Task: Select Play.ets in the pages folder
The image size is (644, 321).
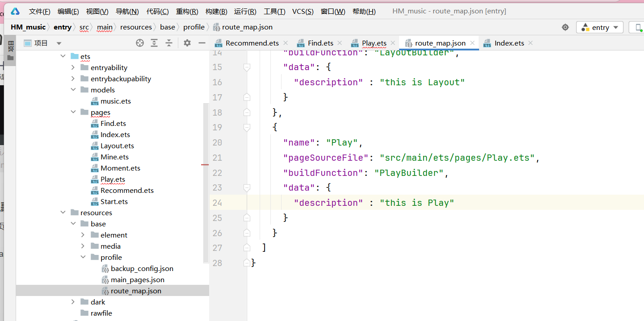Action: [113, 179]
